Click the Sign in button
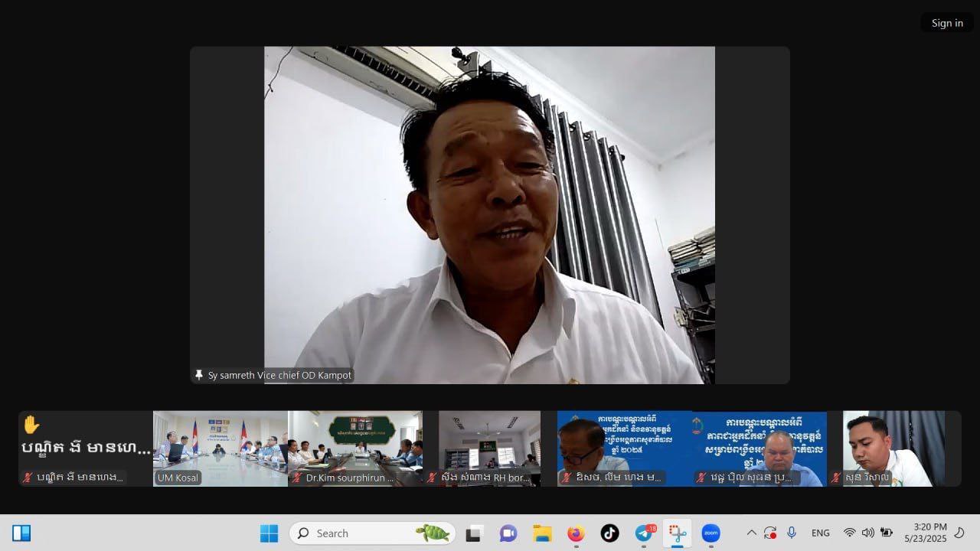980x551 pixels. coord(947,23)
